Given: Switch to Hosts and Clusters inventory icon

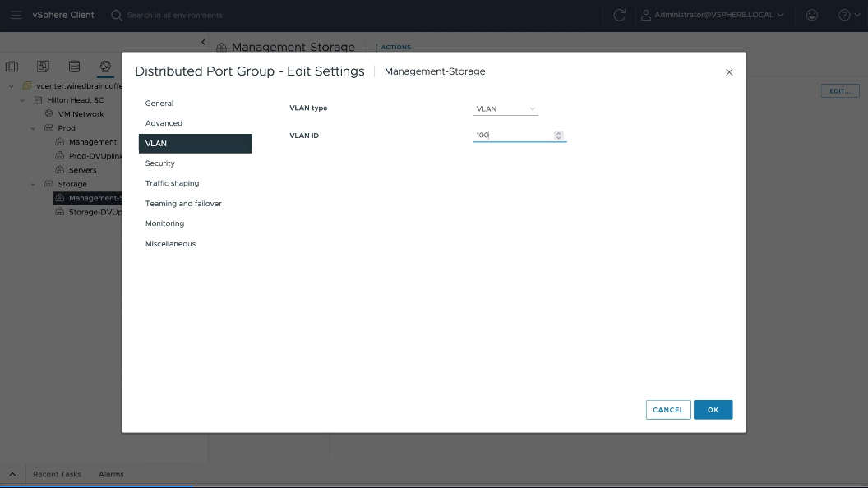Looking at the screenshot, I should click(12, 67).
